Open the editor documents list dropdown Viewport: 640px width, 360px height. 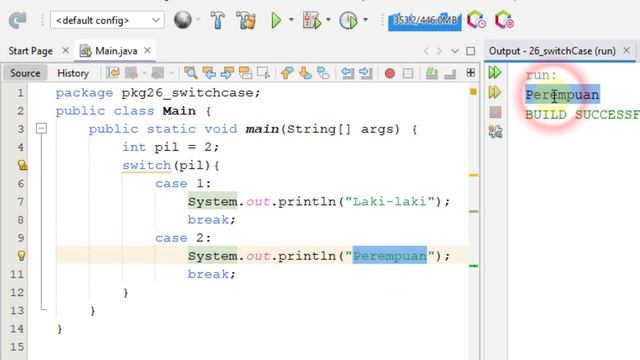pos(455,51)
